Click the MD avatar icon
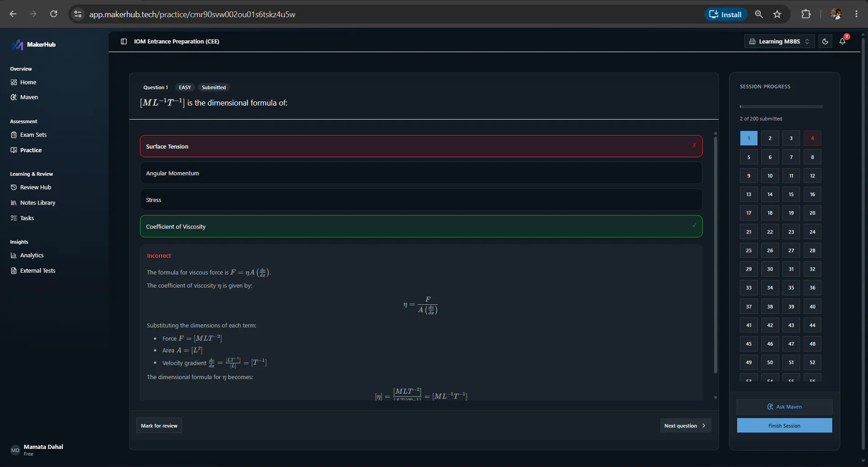The height and width of the screenshot is (467, 868). pyautogui.click(x=15, y=450)
